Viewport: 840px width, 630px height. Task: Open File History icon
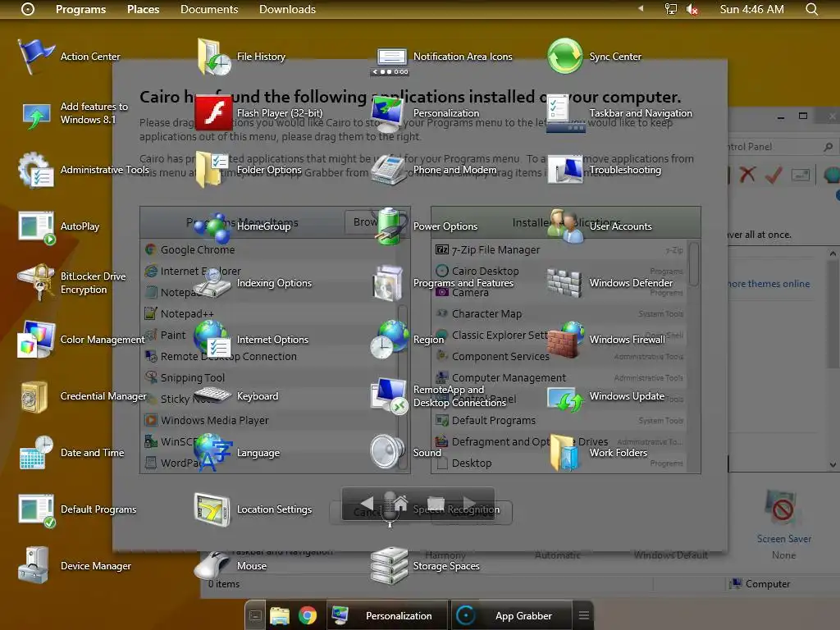click(x=214, y=57)
